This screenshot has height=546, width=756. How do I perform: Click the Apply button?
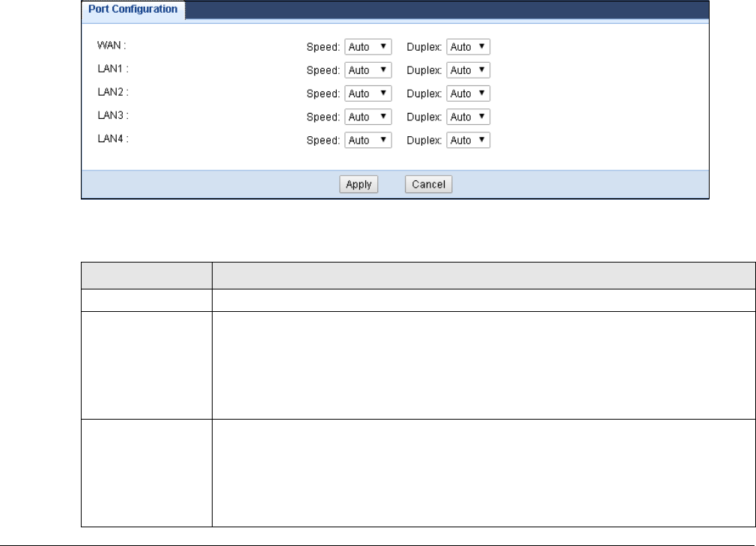(359, 184)
